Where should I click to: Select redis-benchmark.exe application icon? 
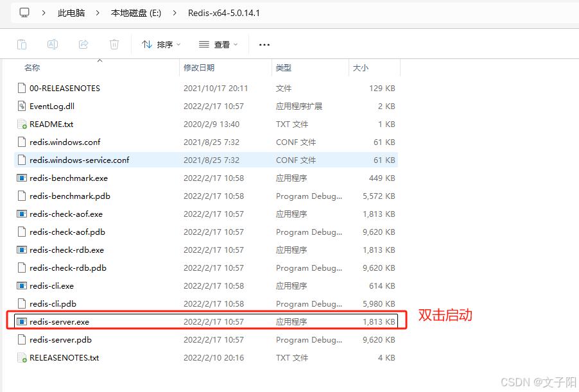coord(22,178)
